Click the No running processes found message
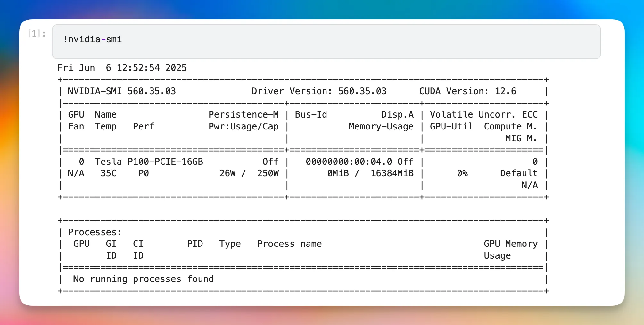This screenshot has height=325, width=644. [x=143, y=279]
